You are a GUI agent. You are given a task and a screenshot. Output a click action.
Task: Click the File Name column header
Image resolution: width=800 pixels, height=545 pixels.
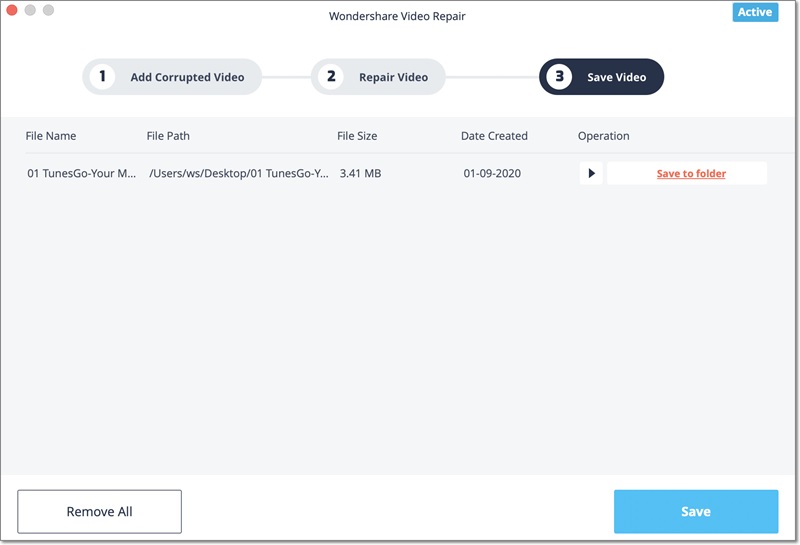click(51, 136)
